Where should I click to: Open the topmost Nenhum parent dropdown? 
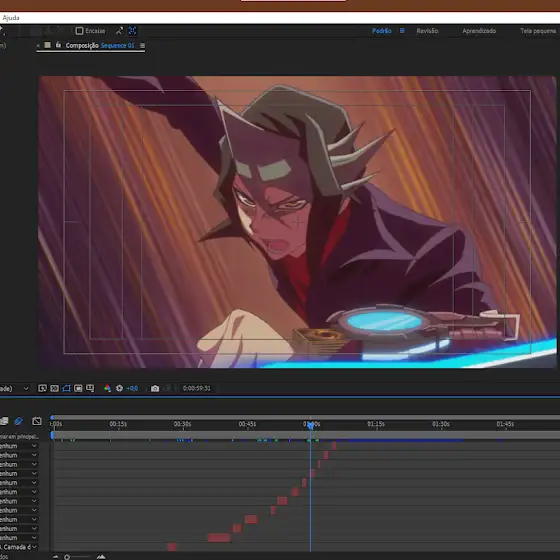pos(19,446)
